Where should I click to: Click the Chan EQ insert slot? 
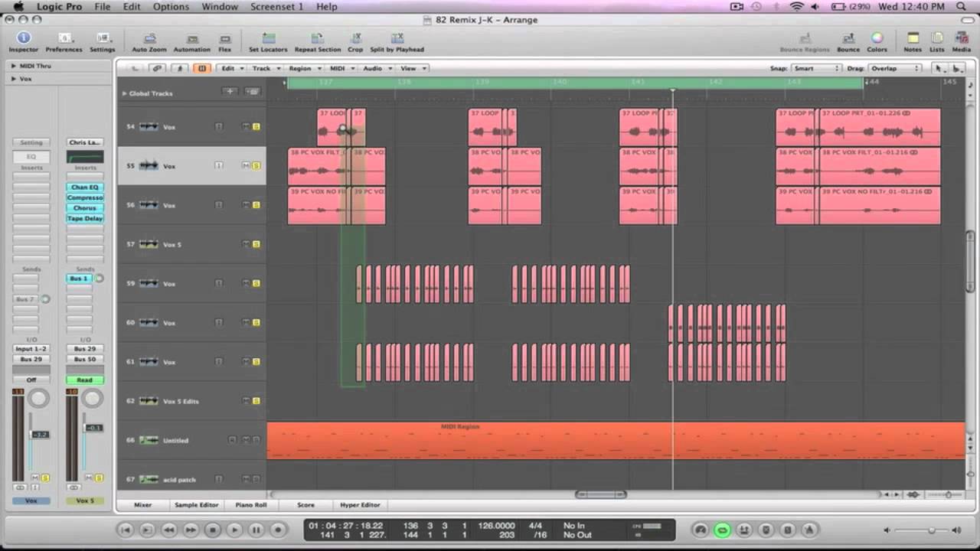point(84,187)
